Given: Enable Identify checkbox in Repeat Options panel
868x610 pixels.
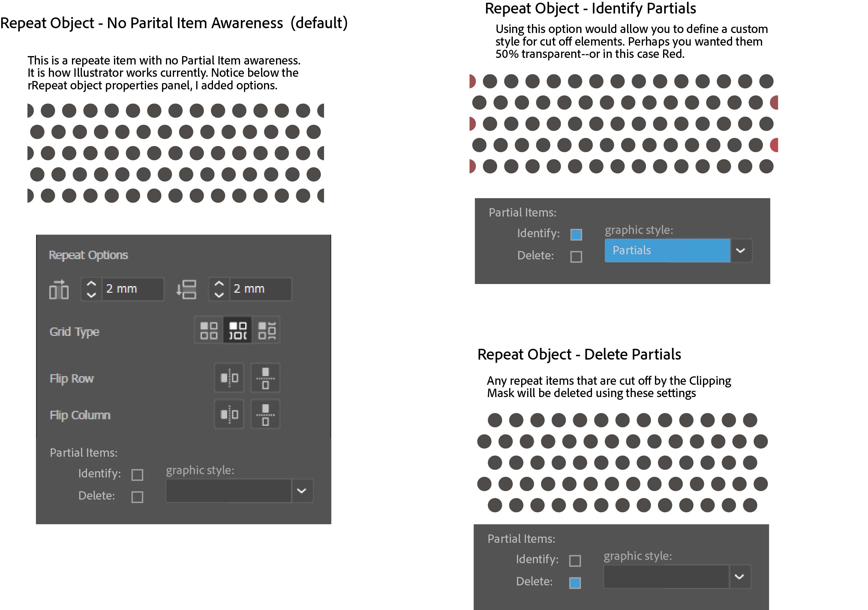Looking at the screenshot, I should [137, 475].
